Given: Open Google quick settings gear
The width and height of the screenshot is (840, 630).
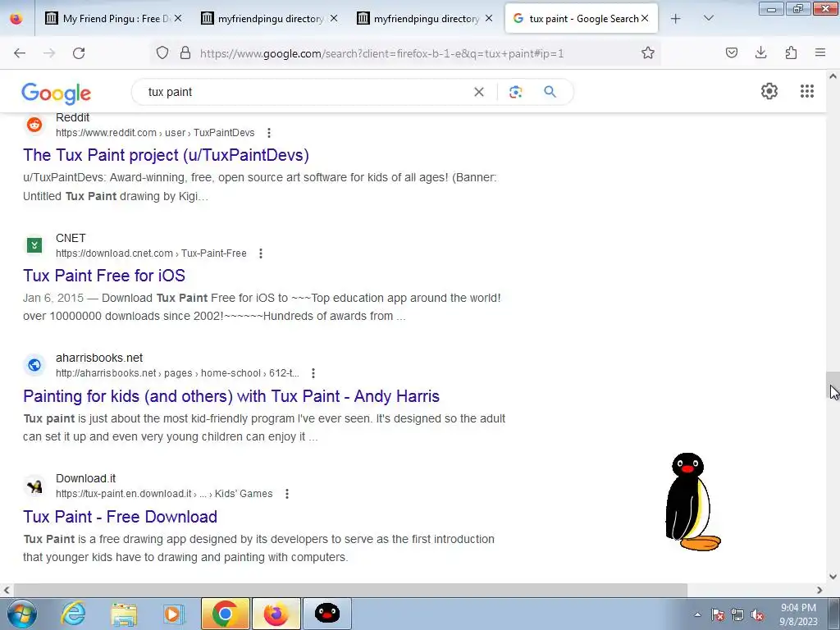Looking at the screenshot, I should pyautogui.click(x=769, y=91).
